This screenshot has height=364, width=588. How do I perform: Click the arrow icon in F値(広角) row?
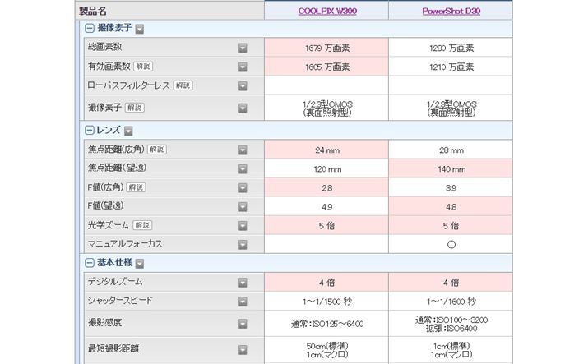point(243,187)
